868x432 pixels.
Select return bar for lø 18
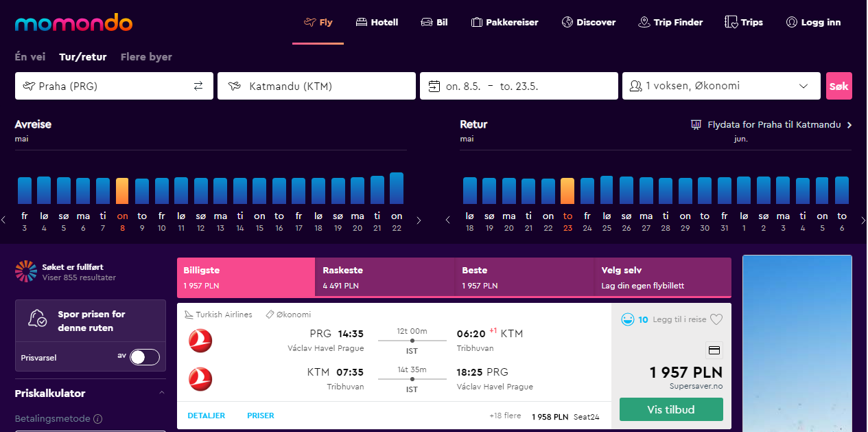coord(470,190)
